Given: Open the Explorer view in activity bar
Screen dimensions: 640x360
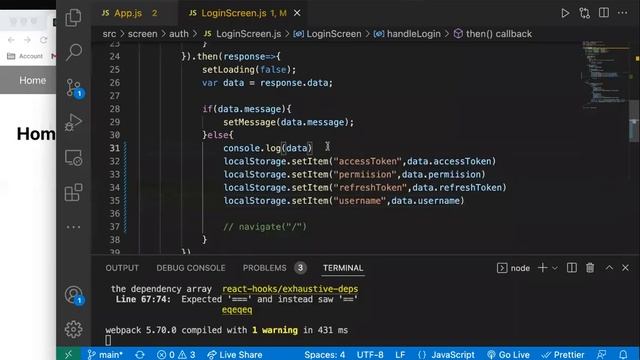Looking at the screenshot, I should (x=73, y=18).
